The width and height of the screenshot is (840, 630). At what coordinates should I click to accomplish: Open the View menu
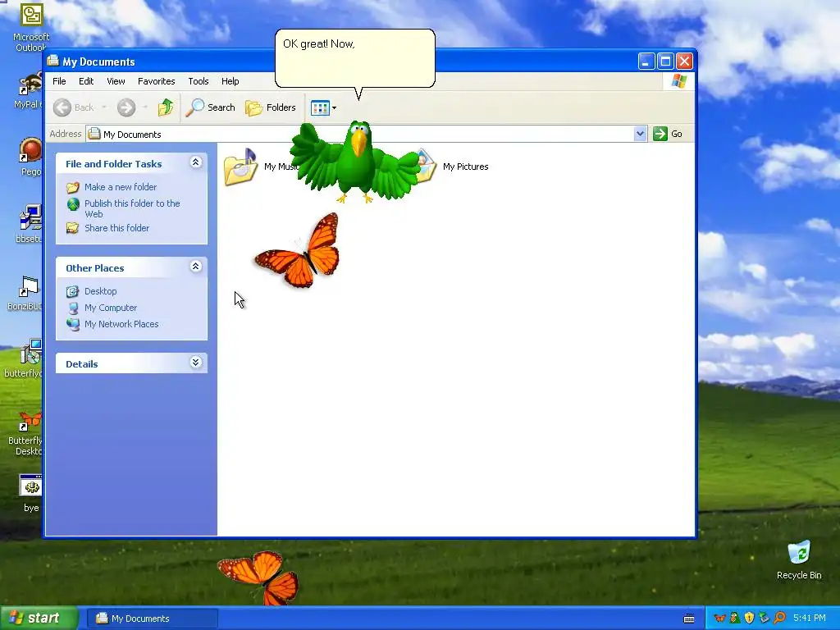(x=116, y=81)
